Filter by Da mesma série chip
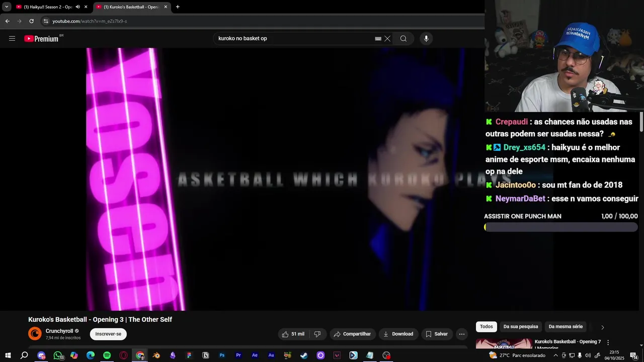Screen dimensions: 644x362 point(566,327)
